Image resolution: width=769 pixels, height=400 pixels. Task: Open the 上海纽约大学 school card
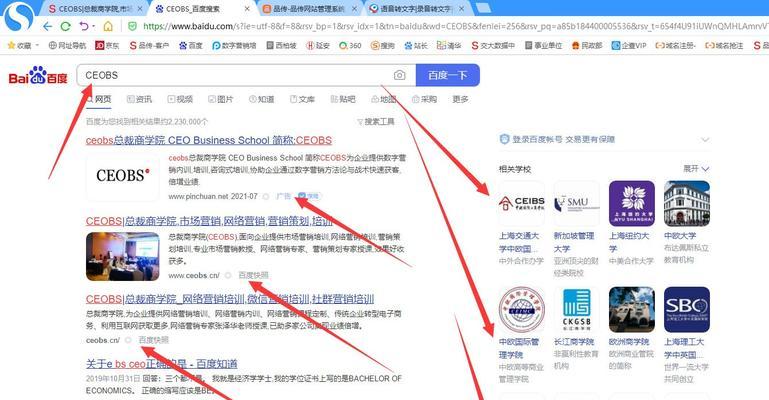pos(632,223)
